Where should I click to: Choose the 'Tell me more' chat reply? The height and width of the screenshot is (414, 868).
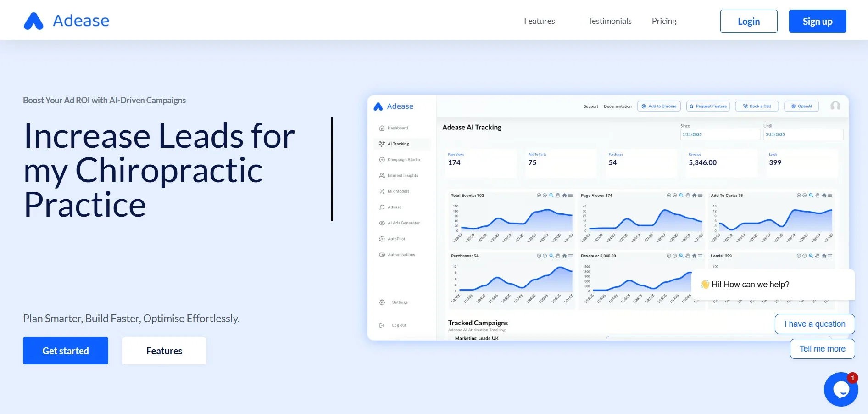[822, 349]
